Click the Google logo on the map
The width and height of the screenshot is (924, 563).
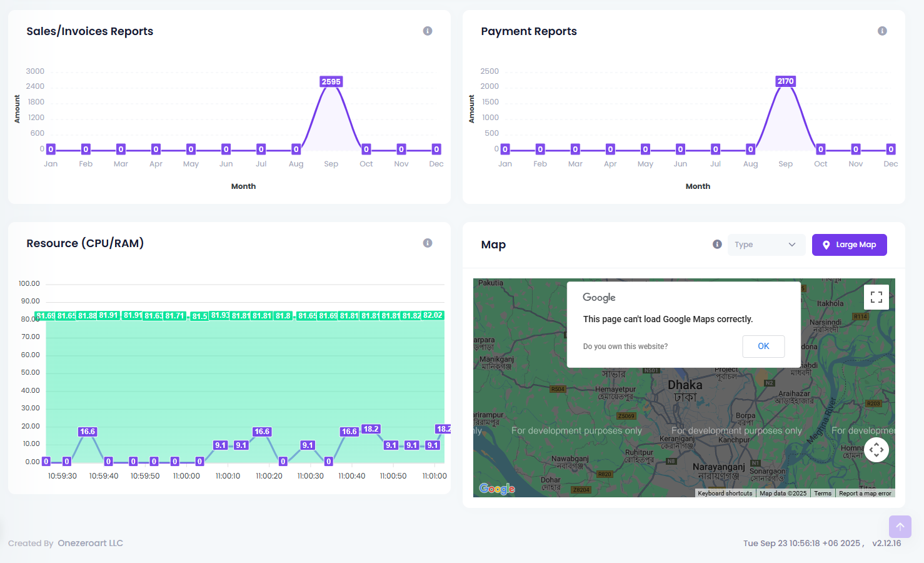pos(497,489)
